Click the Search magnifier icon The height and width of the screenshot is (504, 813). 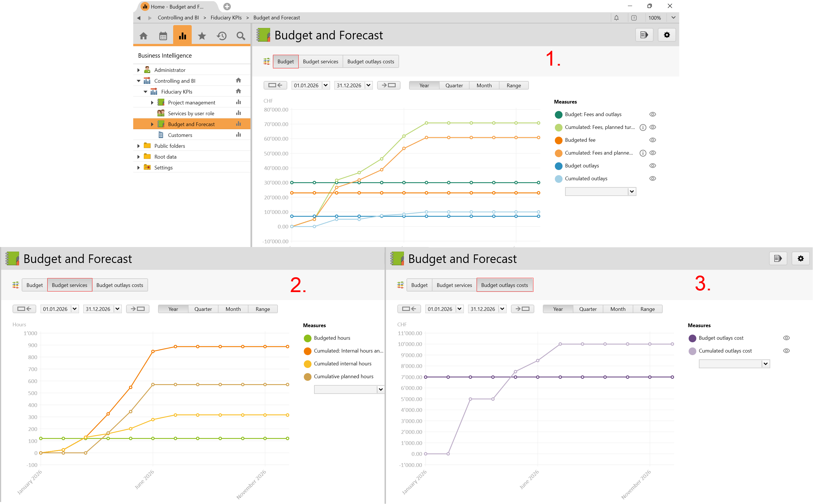[x=241, y=36]
